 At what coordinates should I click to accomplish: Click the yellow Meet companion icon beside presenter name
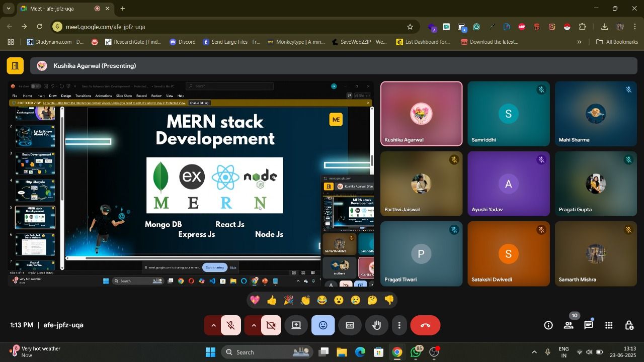click(15, 66)
